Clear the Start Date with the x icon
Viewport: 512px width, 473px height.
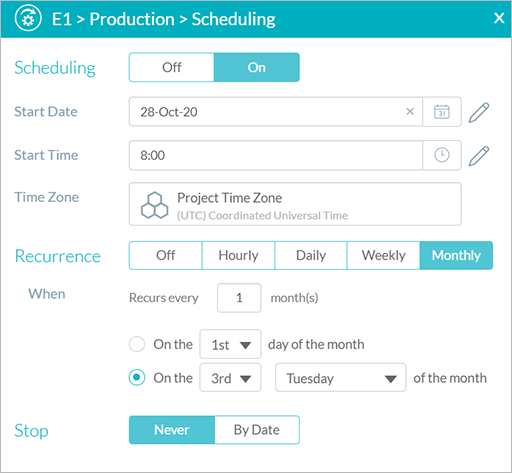(x=410, y=112)
